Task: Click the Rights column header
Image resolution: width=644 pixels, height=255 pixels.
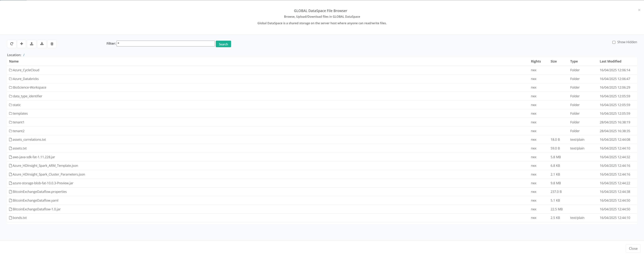Action: click(536, 61)
